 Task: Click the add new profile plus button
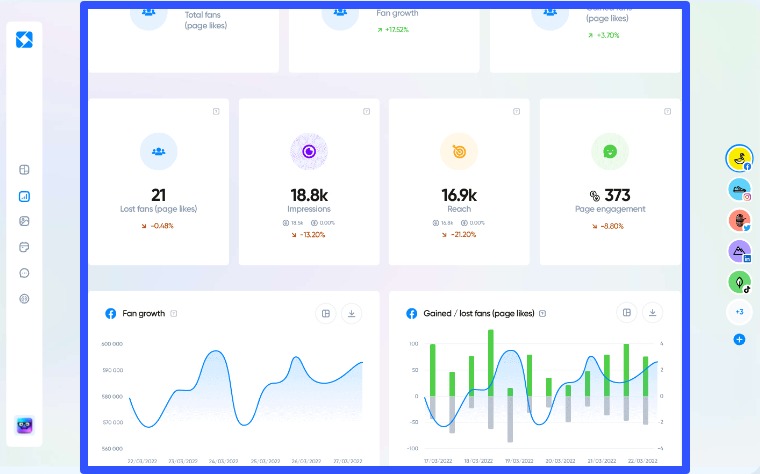pyautogui.click(x=739, y=340)
